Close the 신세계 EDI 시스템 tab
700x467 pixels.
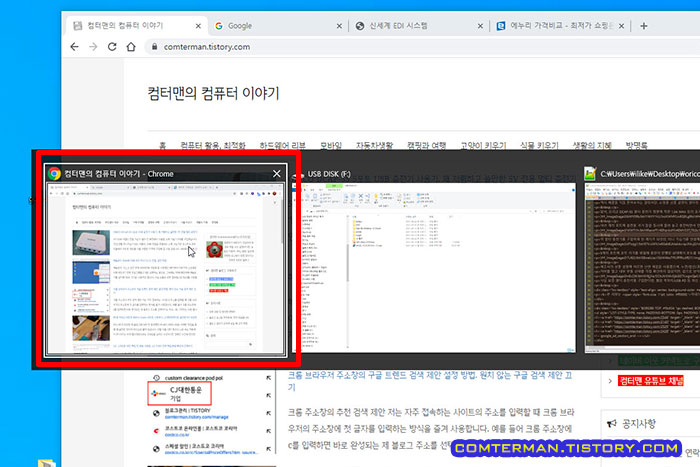480,26
